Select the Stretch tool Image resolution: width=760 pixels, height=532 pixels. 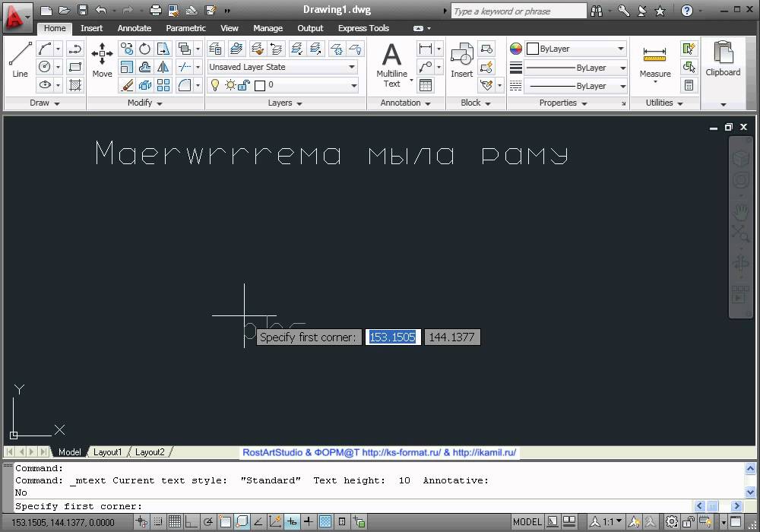(163, 49)
